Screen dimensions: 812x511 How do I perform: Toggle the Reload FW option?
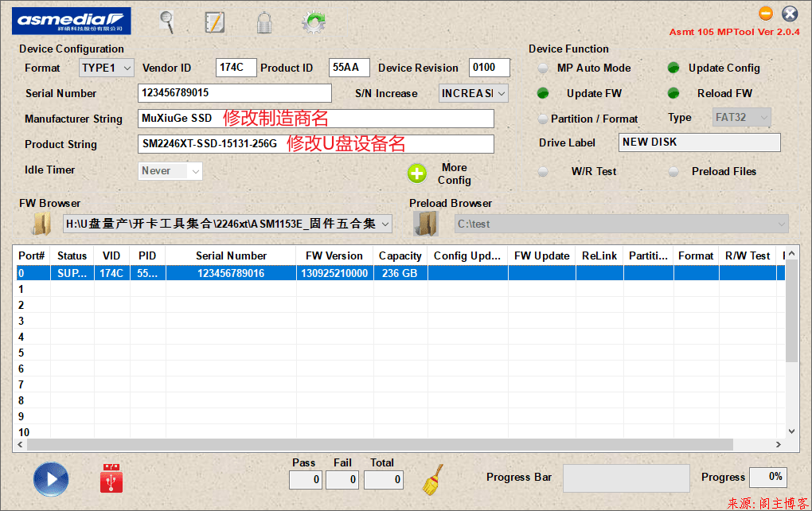[673, 93]
